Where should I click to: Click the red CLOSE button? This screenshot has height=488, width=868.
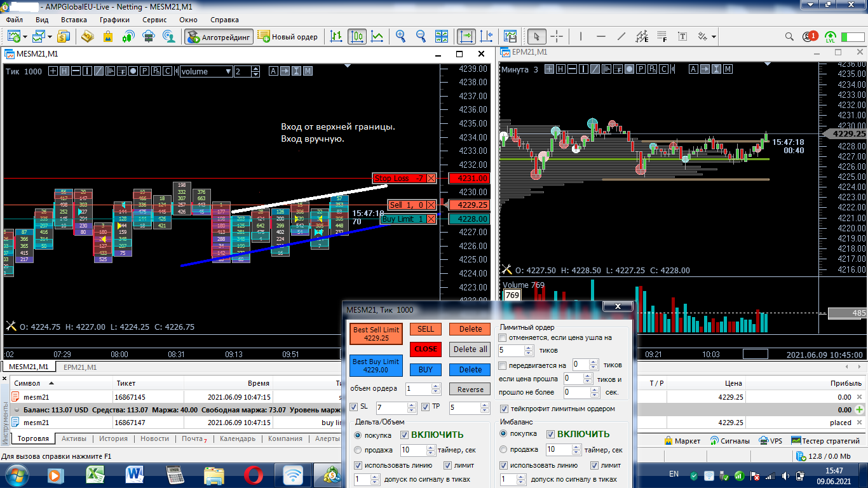pos(426,349)
